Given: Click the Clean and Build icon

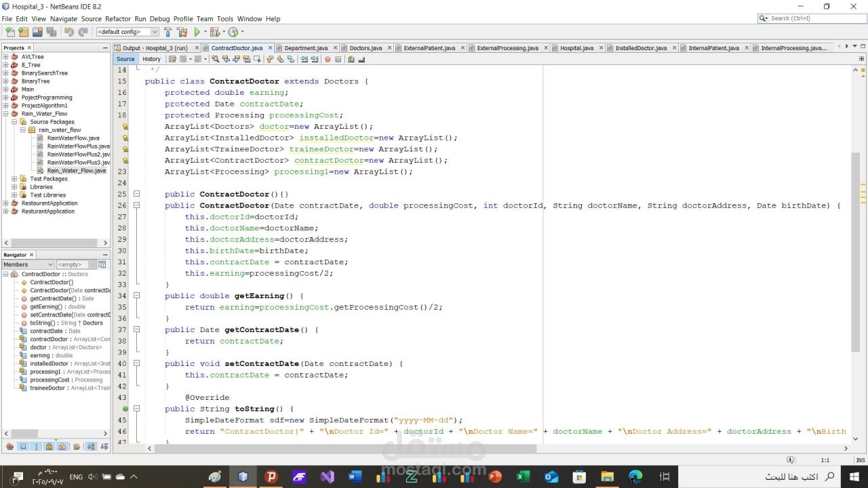Looking at the screenshot, I should 182,32.
